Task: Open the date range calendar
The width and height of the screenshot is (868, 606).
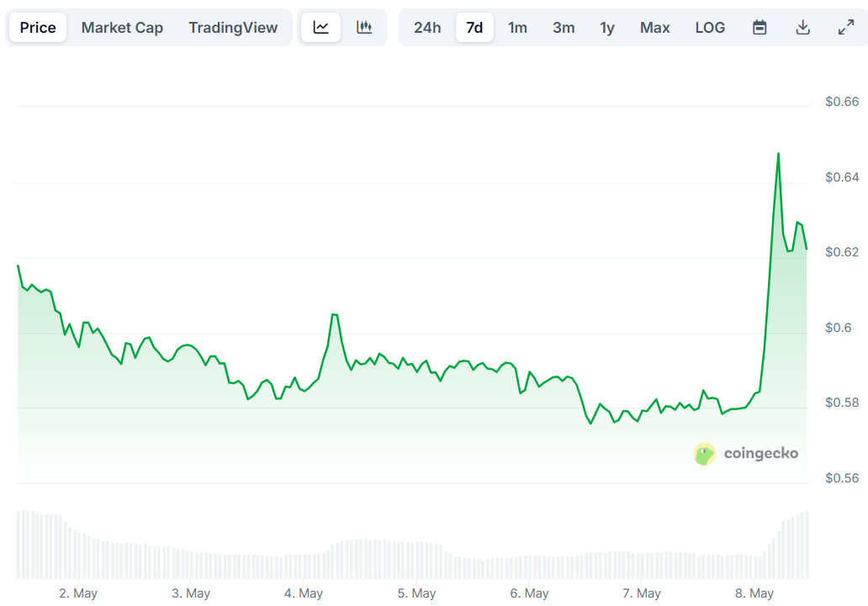Action: 759,27
